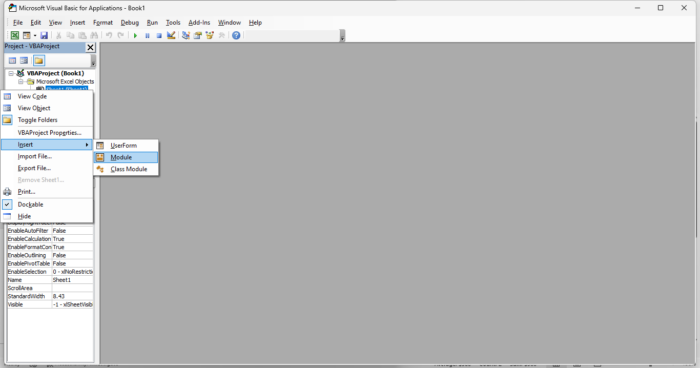
Task: Collapse the VBAProject (Book1) tree node
Action: point(11,73)
